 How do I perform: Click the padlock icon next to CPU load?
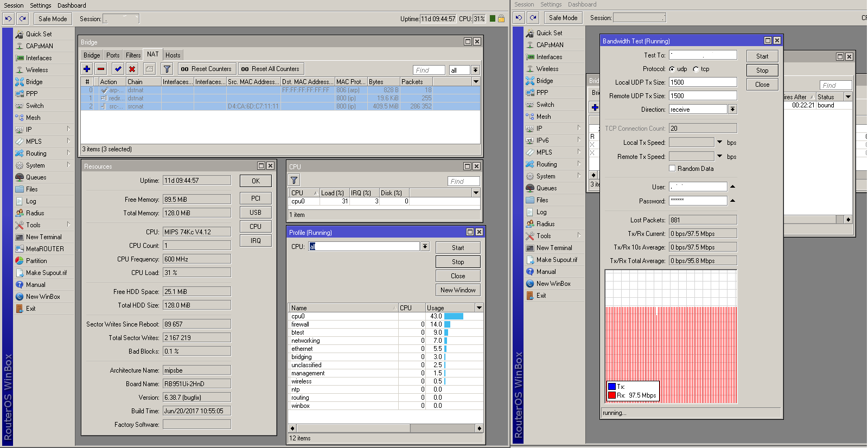(x=501, y=18)
